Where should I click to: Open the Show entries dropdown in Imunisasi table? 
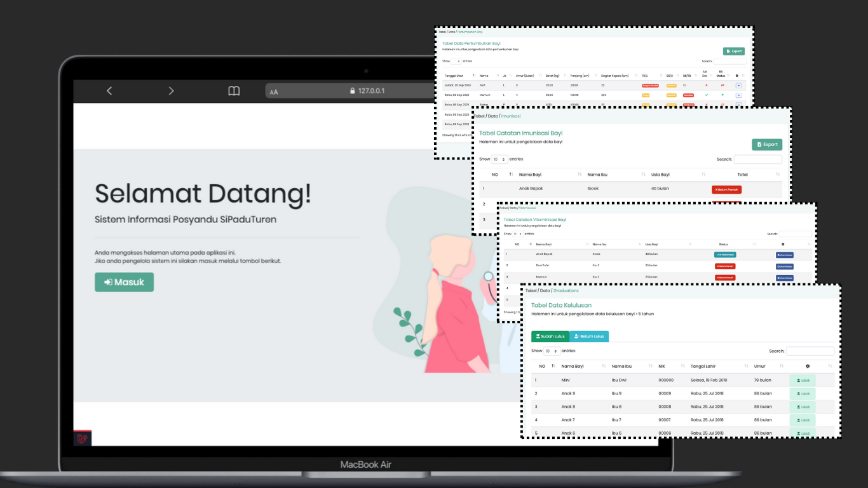coord(499,159)
